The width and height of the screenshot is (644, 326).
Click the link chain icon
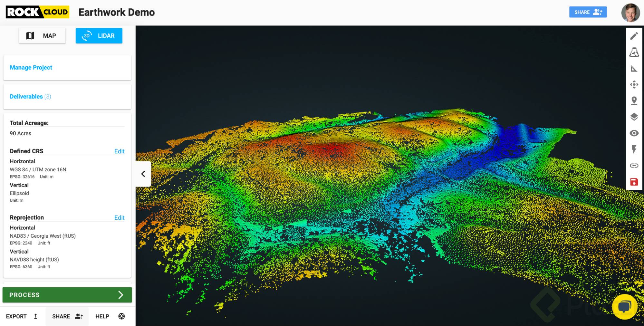[634, 166]
